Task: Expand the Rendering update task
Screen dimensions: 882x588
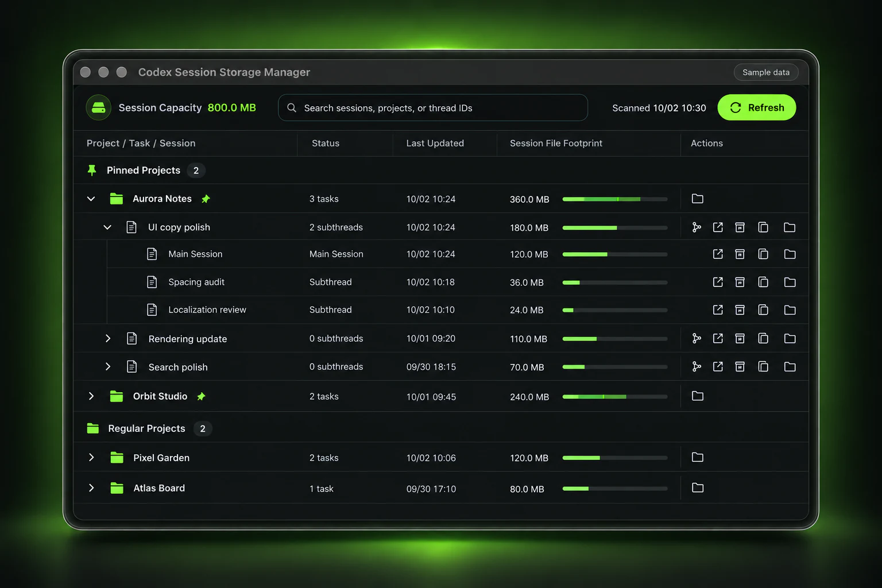Action: [107, 338]
